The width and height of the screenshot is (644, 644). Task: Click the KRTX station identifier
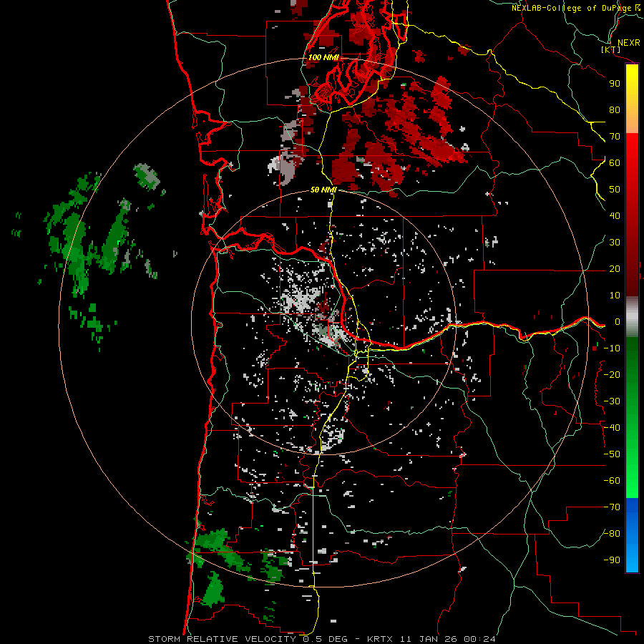tap(380, 639)
